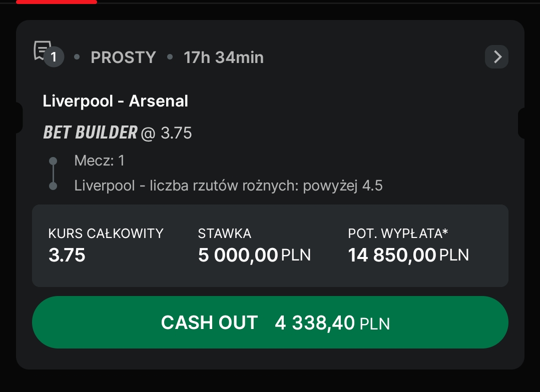Click the bottom dot of the selection connector
This screenshot has width=540, height=392.
point(53,186)
